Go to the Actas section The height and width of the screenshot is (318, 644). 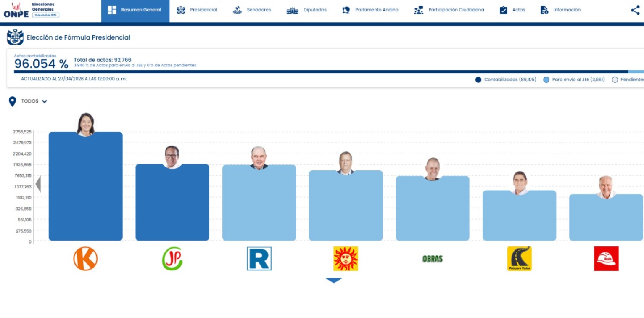point(512,10)
